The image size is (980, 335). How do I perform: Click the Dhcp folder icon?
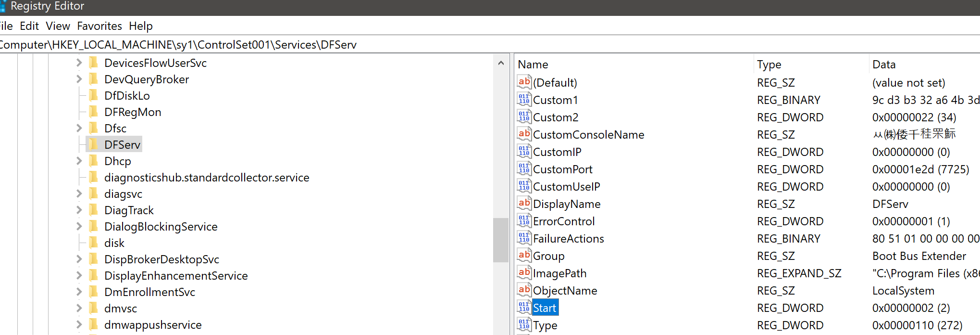(x=94, y=161)
